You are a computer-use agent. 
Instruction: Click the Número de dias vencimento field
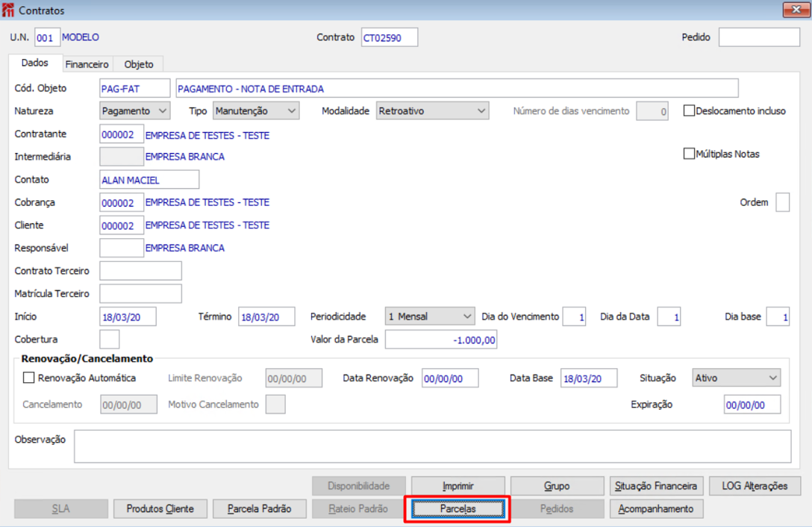click(652, 111)
